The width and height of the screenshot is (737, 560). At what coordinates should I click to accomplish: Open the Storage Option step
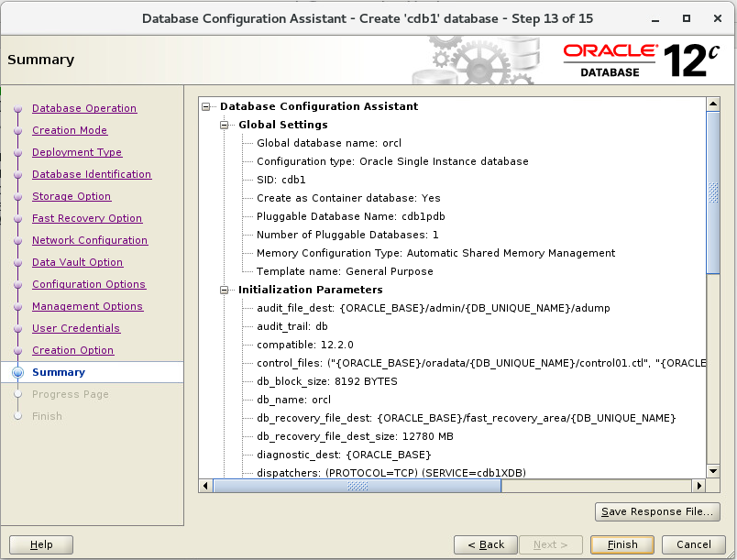[71, 196]
